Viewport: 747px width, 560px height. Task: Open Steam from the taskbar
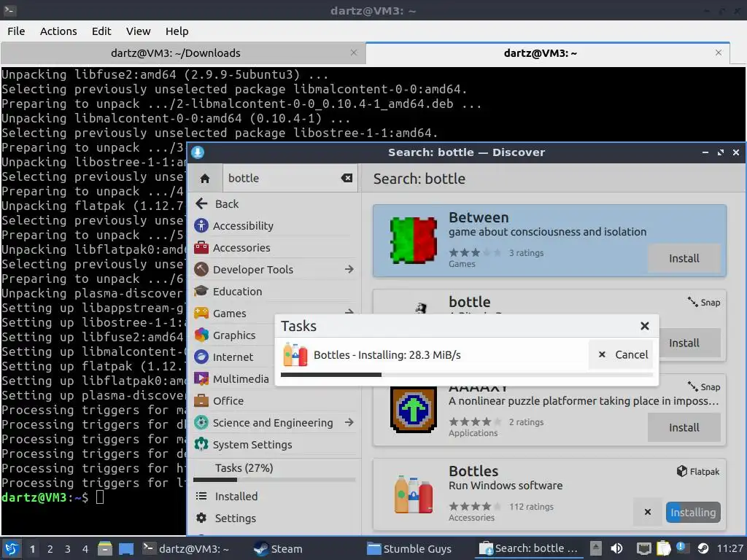point(278,548)
